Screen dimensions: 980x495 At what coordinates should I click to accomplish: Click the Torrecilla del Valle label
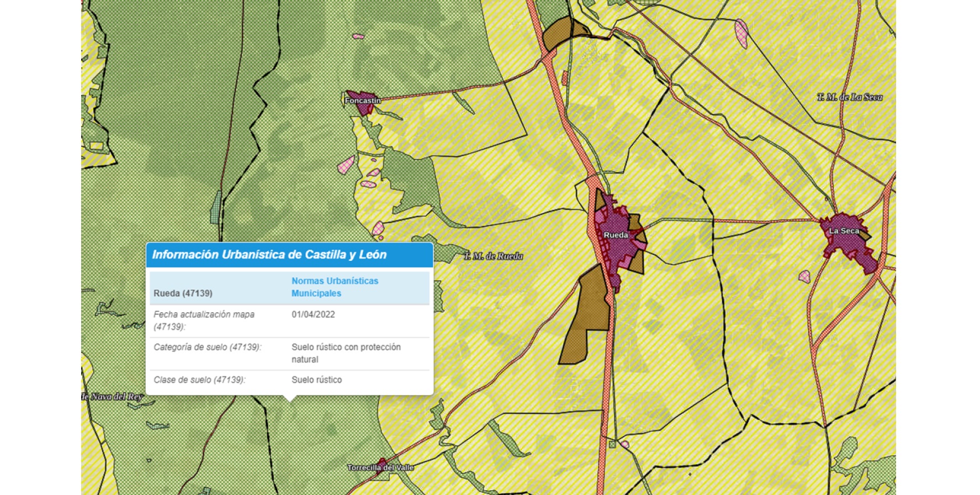click(x=380, y=467)
